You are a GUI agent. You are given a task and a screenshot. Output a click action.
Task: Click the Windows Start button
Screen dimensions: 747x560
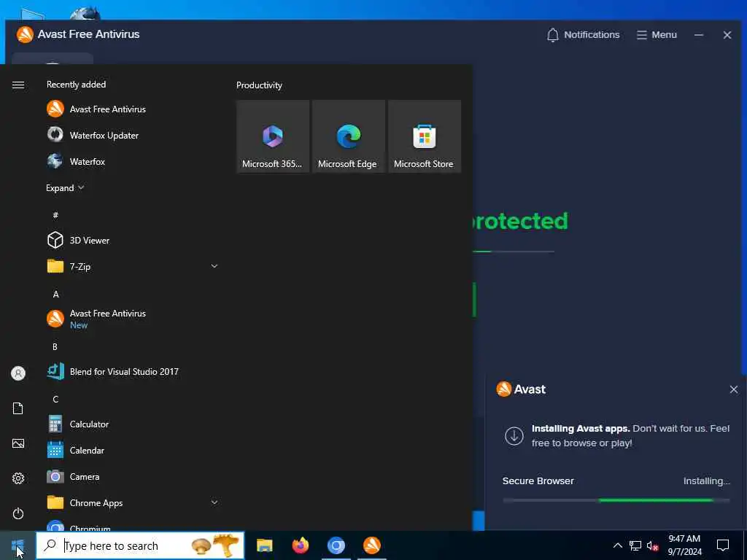18,545
